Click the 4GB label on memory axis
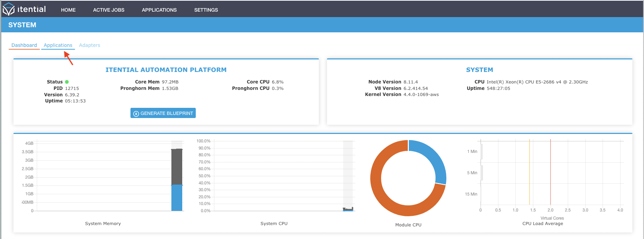The image size is (644, 239). pyautogui.click(x=29, y=143)
